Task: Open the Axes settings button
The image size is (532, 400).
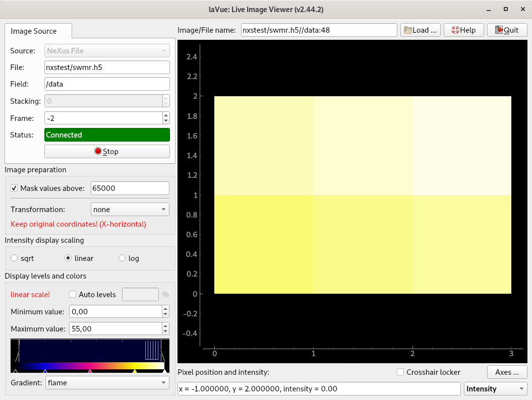Action: pos(507,372)
